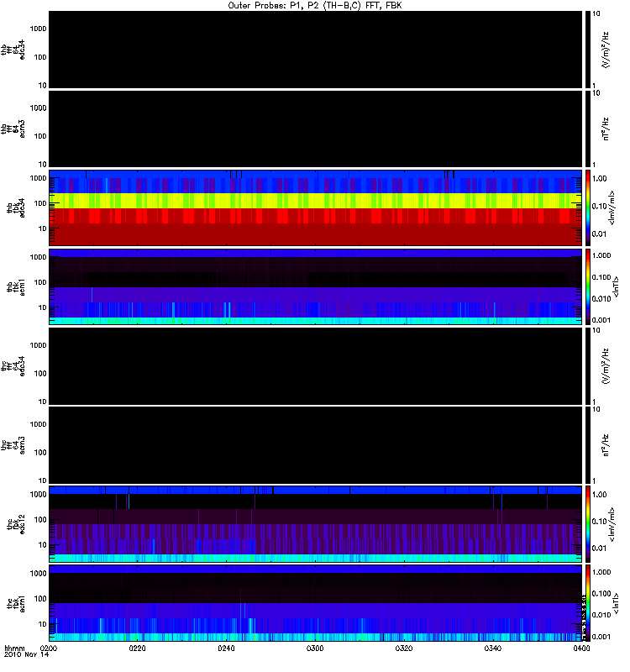Click the rainbow color bar beside thb fbk edc34 panel
Viewport: 630px width, 672px height.
pos(588,207)
